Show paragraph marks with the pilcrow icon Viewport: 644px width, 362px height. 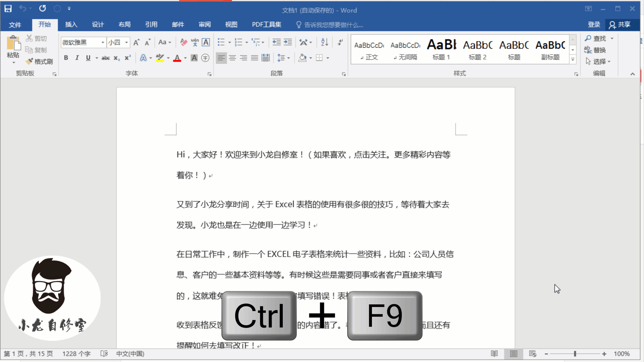point(340,42)
